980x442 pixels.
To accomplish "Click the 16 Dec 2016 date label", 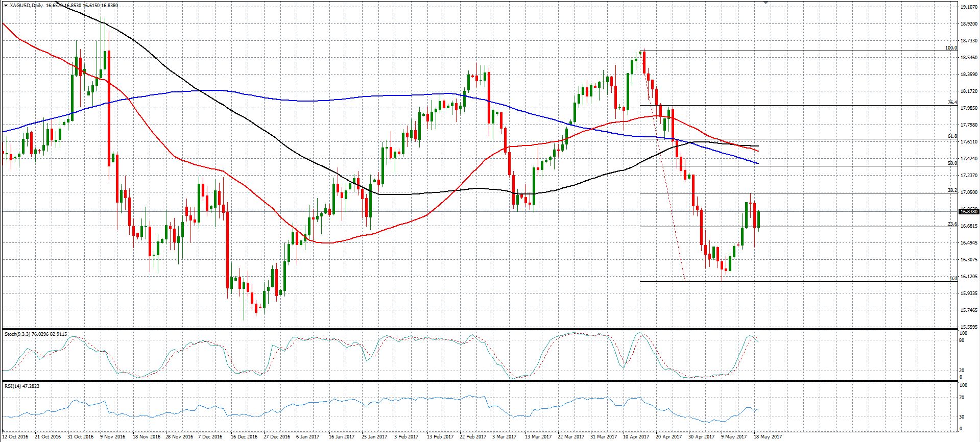I will coord(244,437).
